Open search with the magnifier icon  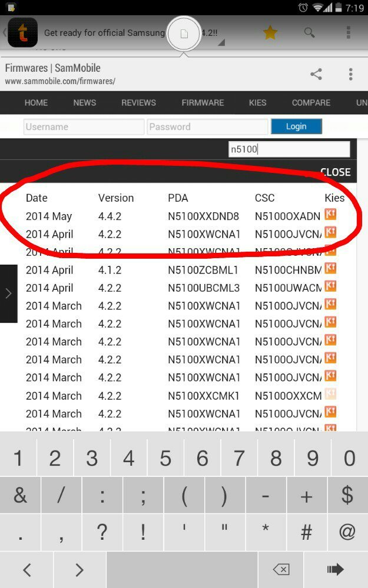(310, 33)
